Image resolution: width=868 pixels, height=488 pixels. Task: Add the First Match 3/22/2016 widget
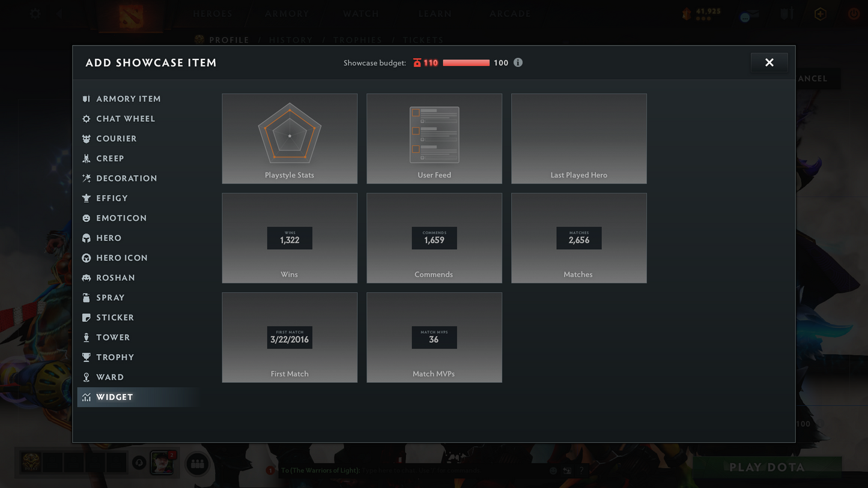tap(290, 337)
